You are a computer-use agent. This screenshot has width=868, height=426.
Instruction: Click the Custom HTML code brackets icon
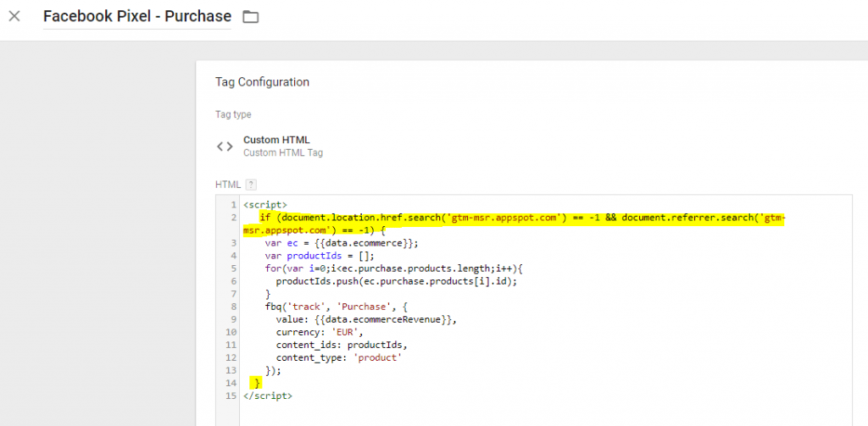pyautogui.click(x=225, y=147)
